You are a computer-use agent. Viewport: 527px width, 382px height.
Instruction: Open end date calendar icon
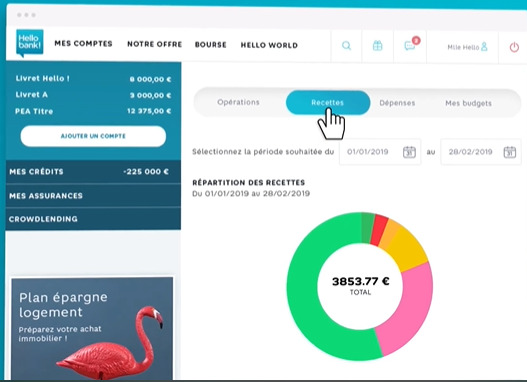click(510, 152)
